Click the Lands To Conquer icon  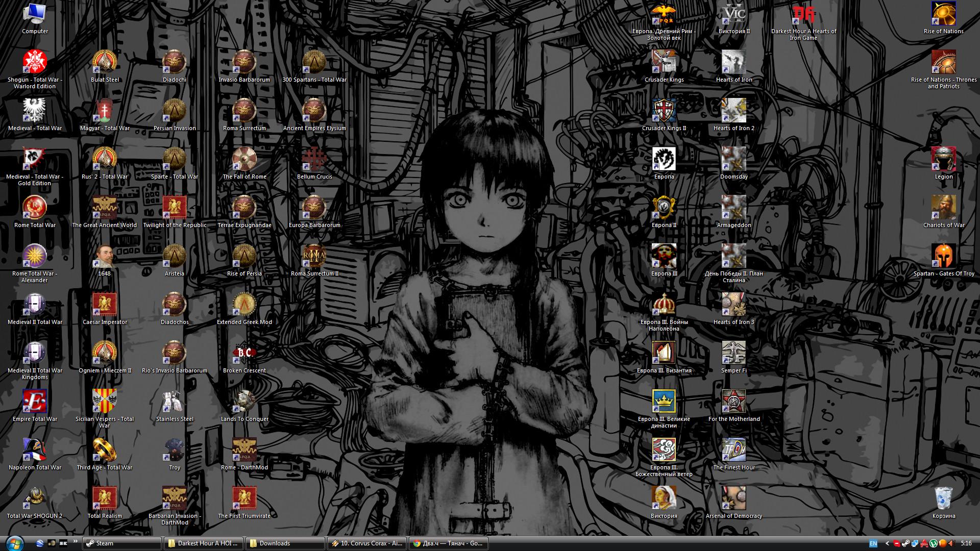[x=244, y=406]
